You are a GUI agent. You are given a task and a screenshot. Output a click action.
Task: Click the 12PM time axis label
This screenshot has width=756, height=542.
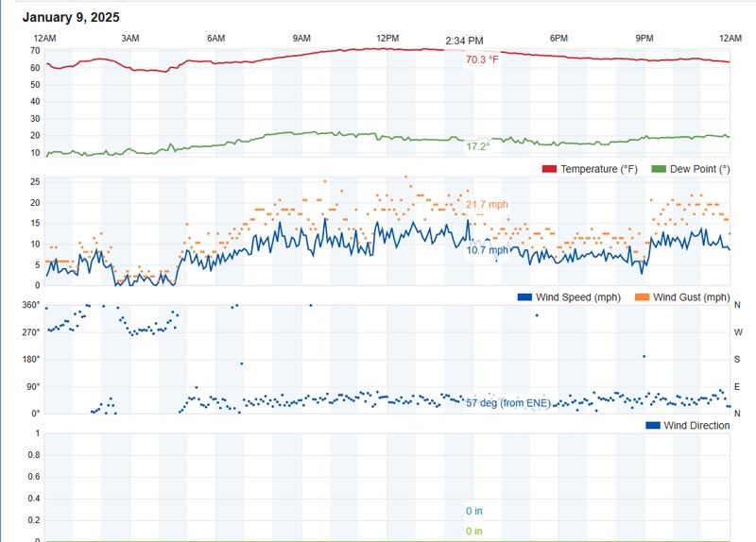coord(387,39)
